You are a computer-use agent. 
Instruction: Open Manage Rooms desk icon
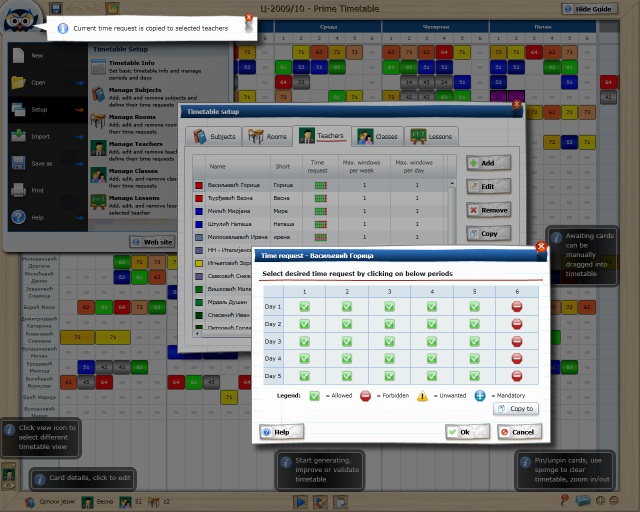[99, 122]
